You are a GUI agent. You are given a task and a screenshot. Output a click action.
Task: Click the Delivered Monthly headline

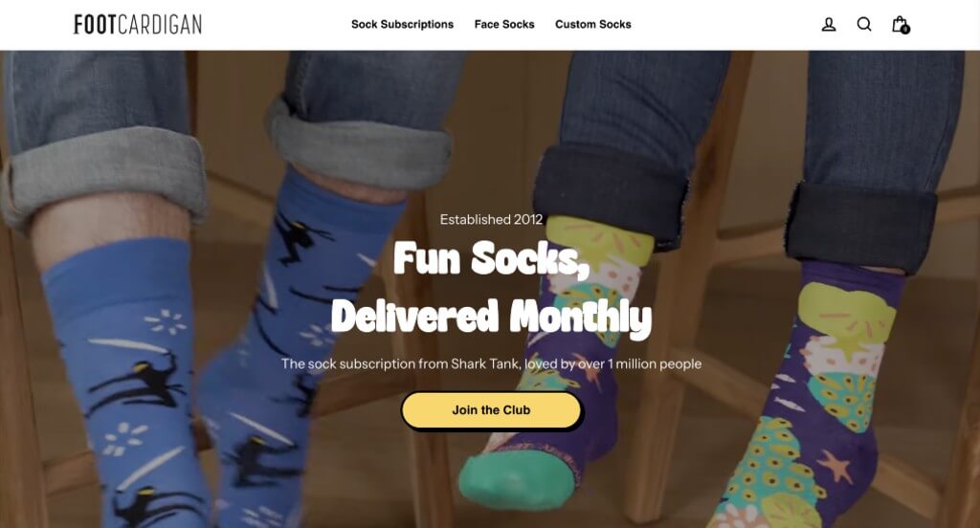pos(491,317)
